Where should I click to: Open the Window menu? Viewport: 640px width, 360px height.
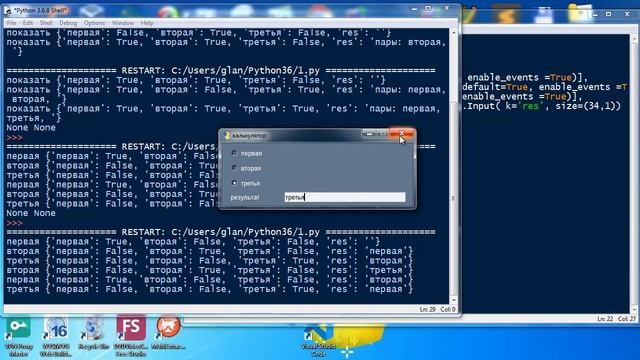pyautogui.click(x=122, y=23)
